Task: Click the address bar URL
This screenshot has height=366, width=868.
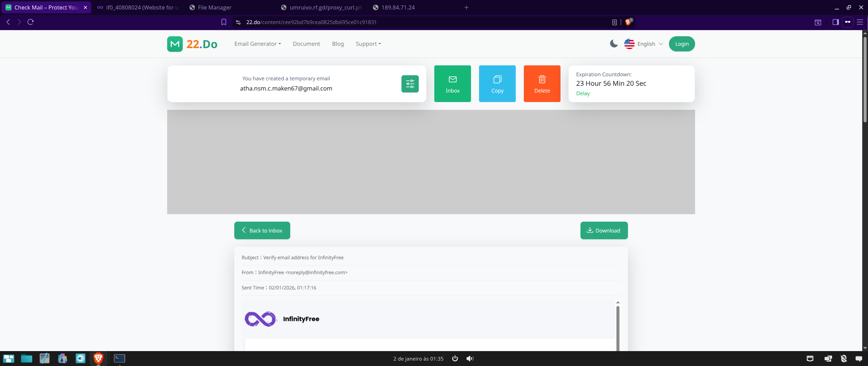Action: 311,22
